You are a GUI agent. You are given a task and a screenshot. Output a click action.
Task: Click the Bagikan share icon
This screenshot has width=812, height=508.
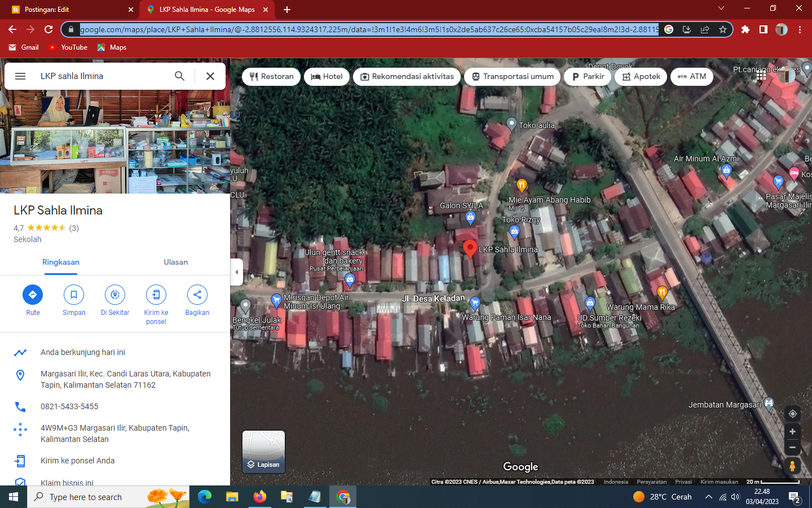[197, 295]
